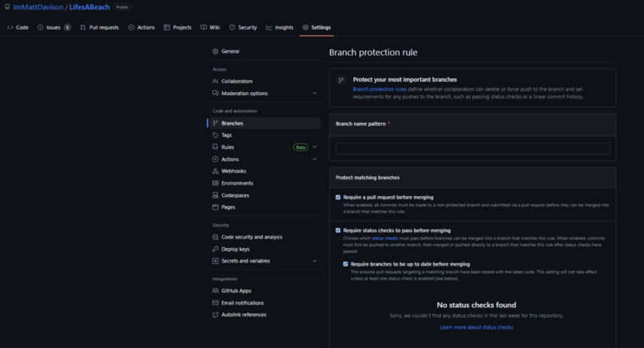Click the Moderation options comment icon
The image size is (644, 348).
pos(215,94)
